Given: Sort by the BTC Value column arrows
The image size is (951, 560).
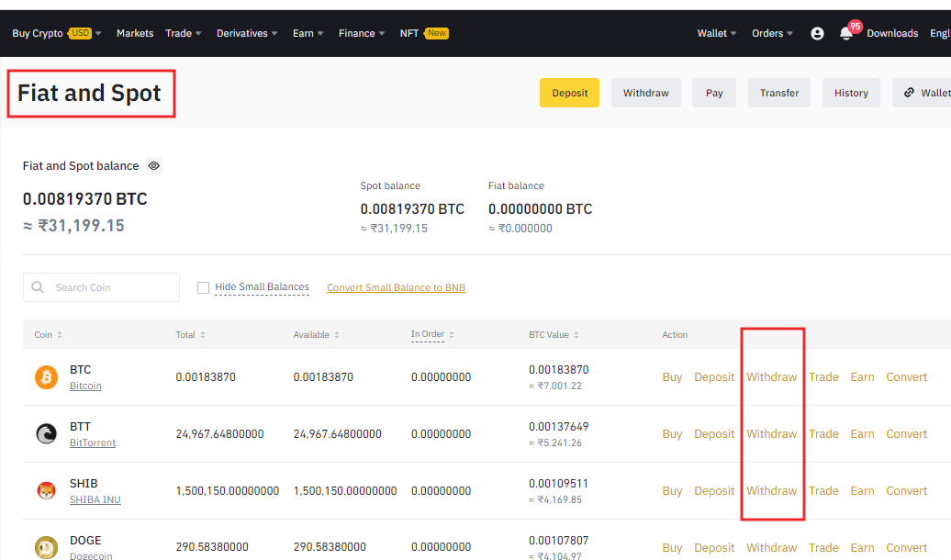Looking at the screenshot, I should [576, 335].
